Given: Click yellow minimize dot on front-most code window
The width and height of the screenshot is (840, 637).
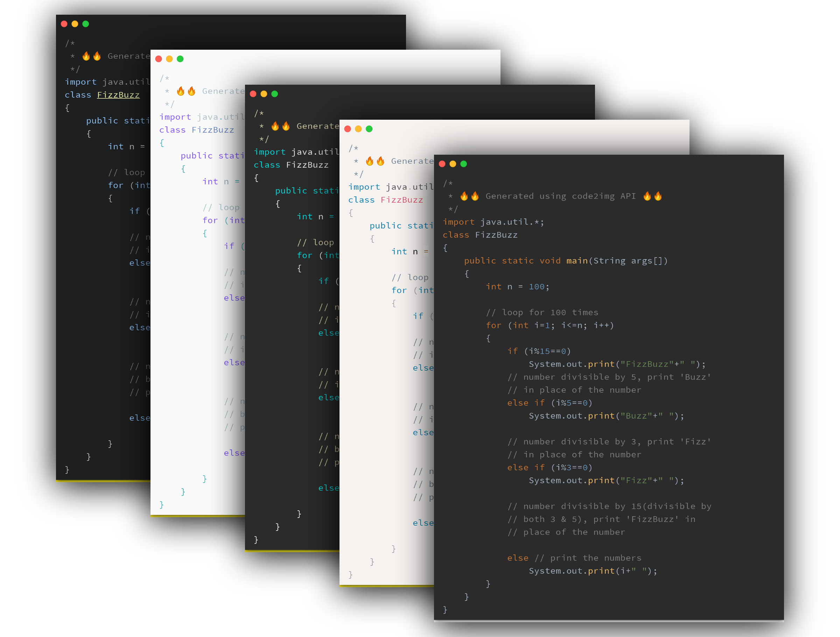Looking at the screenshot, I should [x=453, y=164].
